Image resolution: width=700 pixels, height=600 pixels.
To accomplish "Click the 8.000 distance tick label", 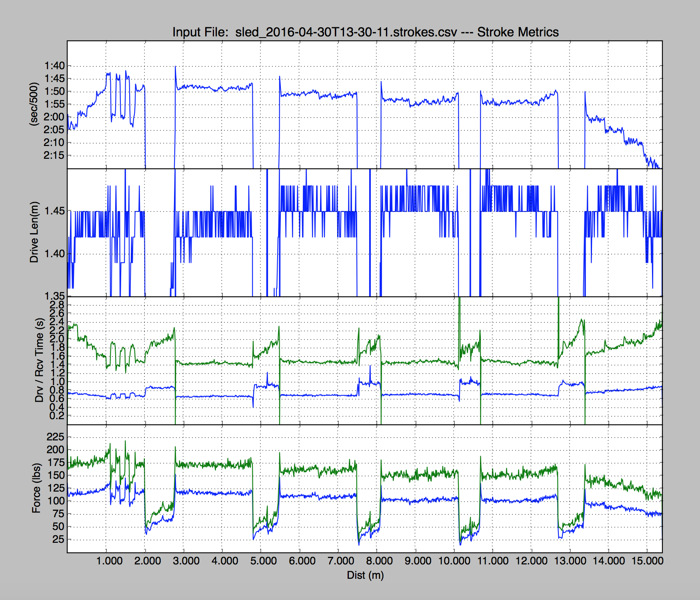I will tap(379, 561).
